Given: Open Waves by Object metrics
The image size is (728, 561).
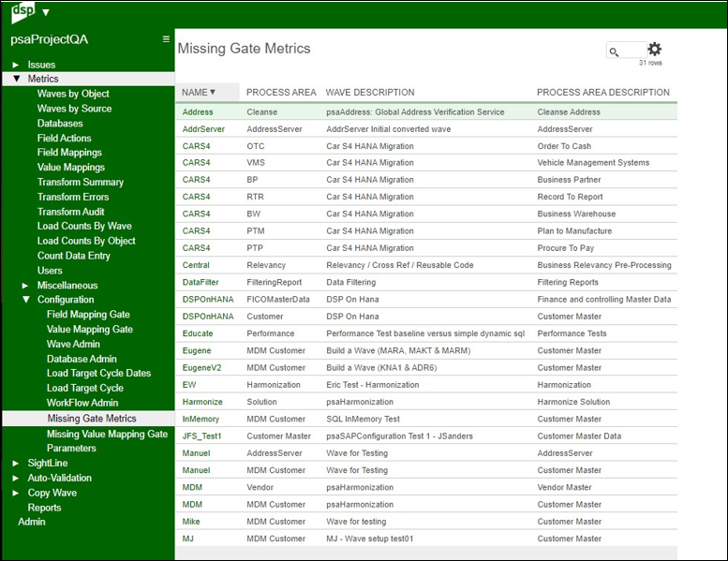Looking at the screenshot, I should click(x=73, y=94).
